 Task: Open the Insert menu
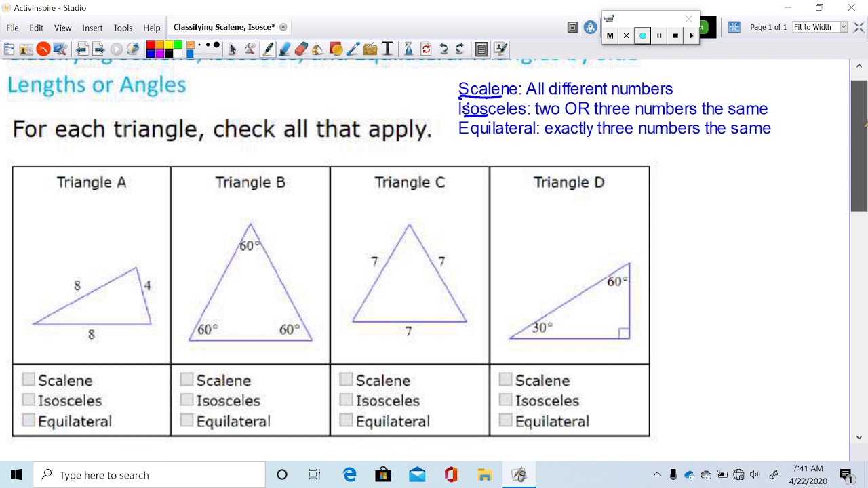click(x=93, y=28)
